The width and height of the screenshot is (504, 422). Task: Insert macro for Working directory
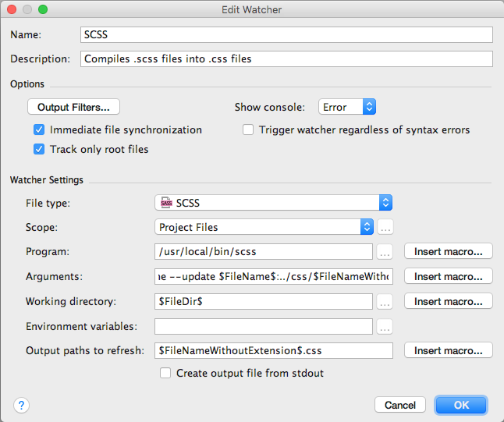(449, 301)
